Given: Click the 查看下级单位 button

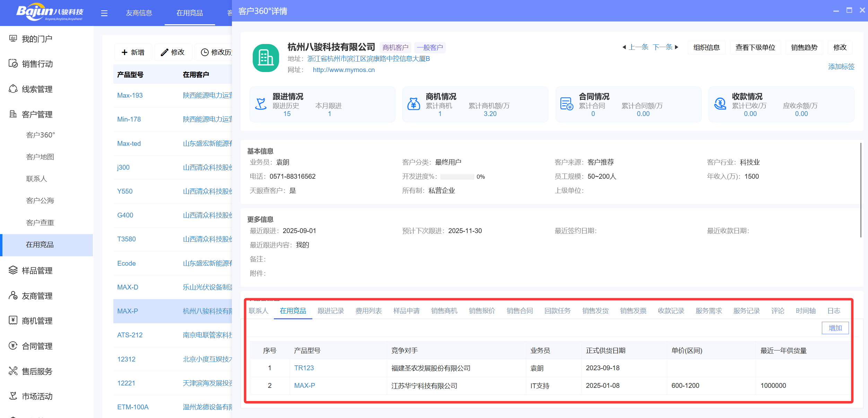Looking at the screenshot, I should point(755,47).
